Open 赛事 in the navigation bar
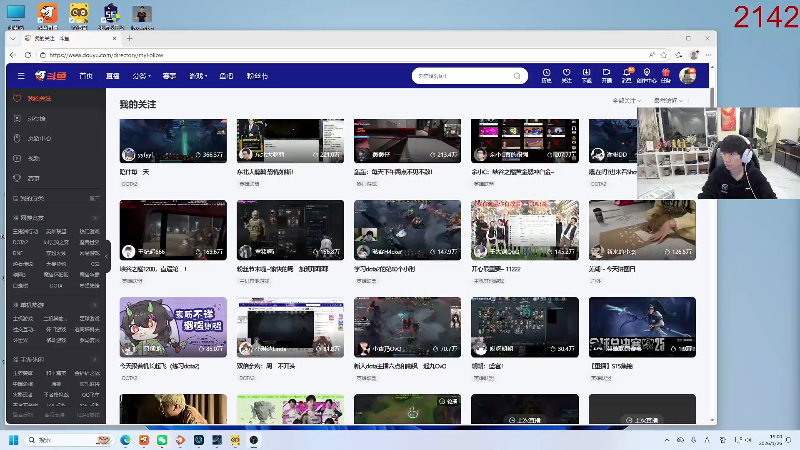This screenshot has height=450, width=800. coord(169,76)
